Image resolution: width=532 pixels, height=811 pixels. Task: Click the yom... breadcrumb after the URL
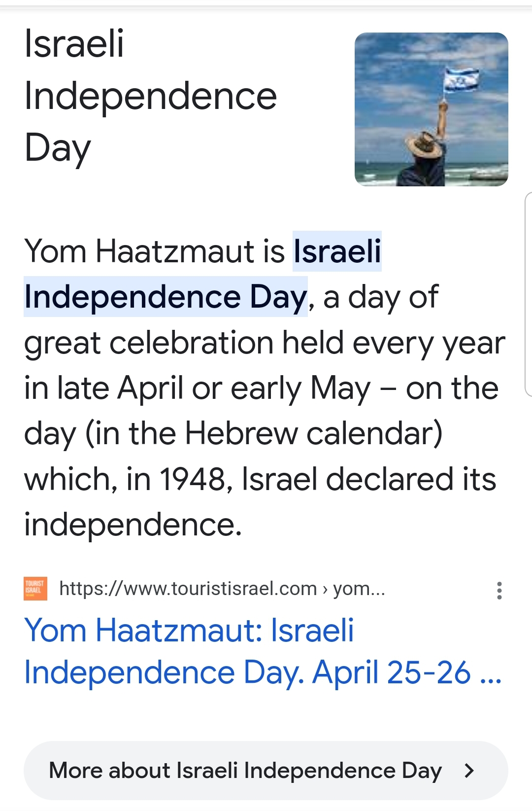coord(359,589)
